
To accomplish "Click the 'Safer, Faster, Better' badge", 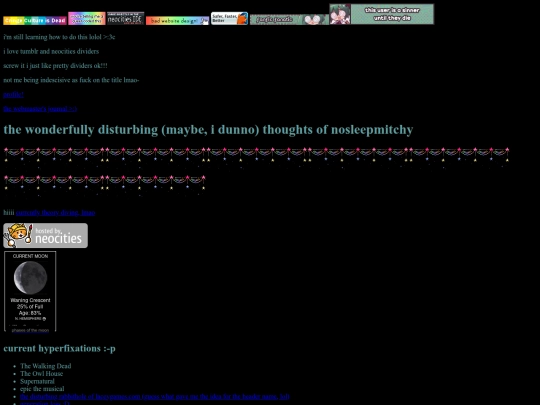I will coord(229,19).
